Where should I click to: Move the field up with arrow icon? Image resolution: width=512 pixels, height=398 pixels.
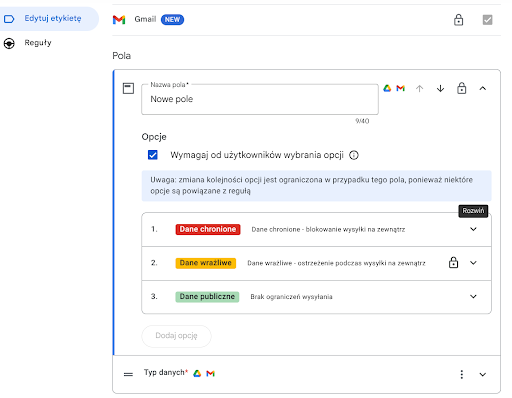[x=419, y=88]
